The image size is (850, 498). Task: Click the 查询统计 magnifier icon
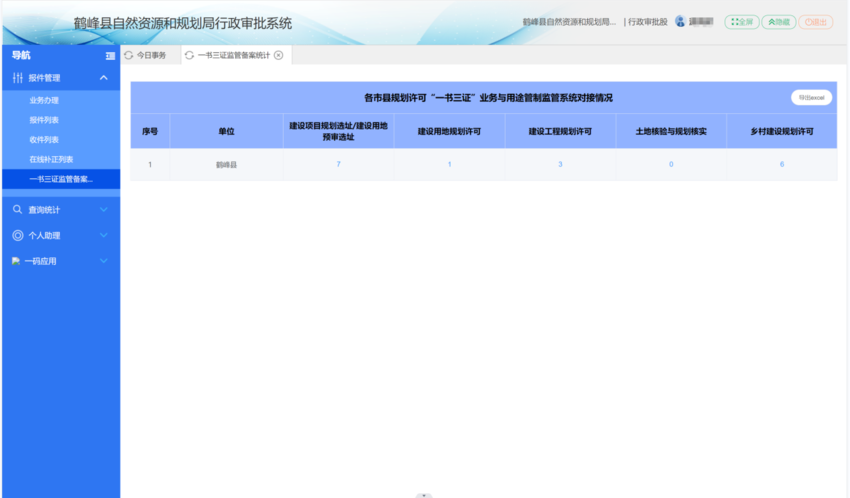17,210
